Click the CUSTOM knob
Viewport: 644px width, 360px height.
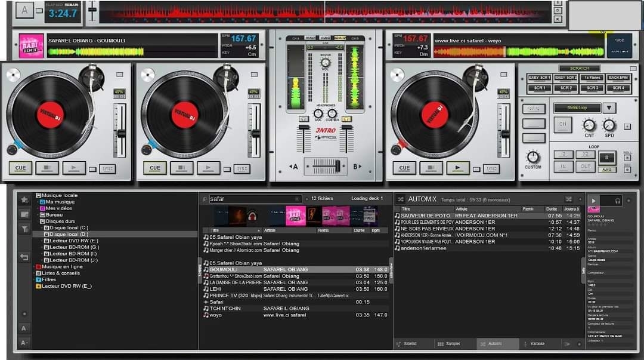click(x=532, y=157)
